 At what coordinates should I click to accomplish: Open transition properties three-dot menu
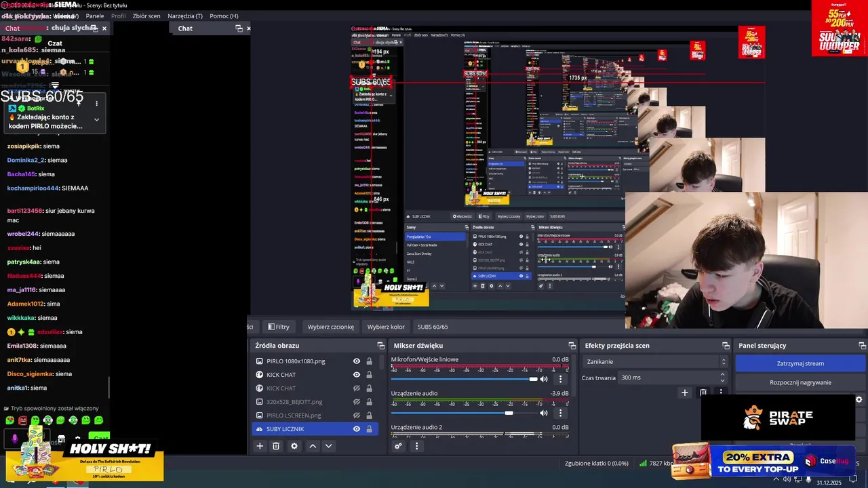click(721, 392)
